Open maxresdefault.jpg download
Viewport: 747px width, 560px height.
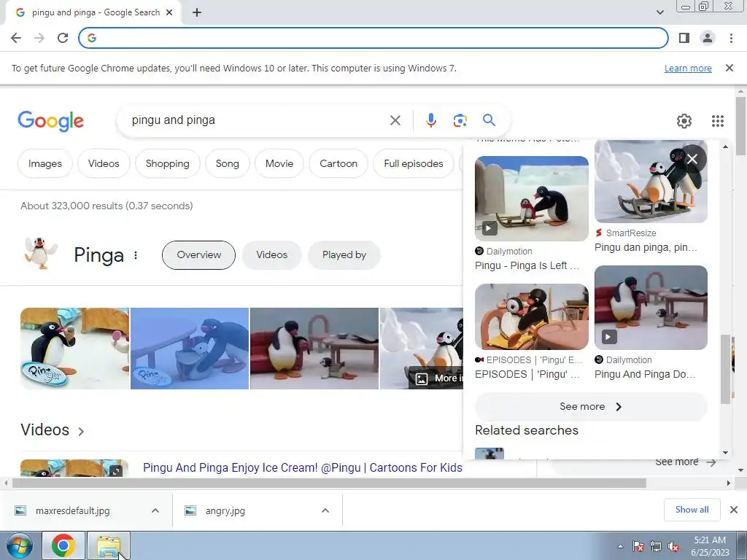pos(72,511)
